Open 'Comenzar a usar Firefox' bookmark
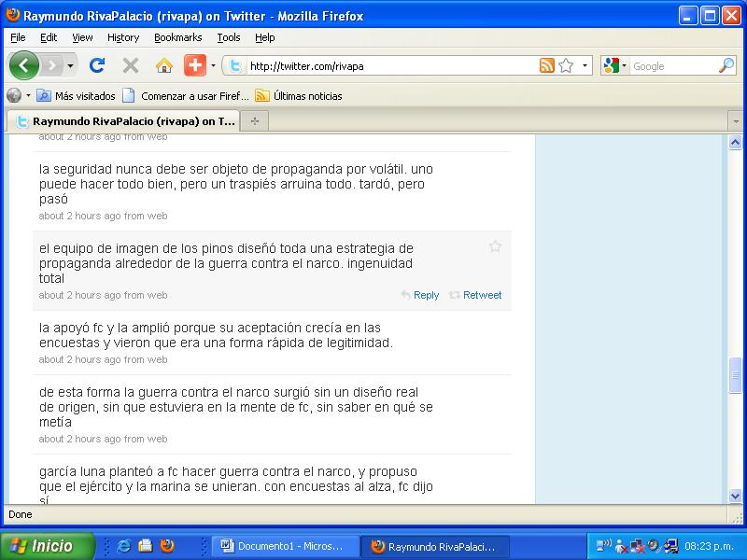The height and width of the screenshot is (560, 747). pyautogui.click(x=186, y=96)
